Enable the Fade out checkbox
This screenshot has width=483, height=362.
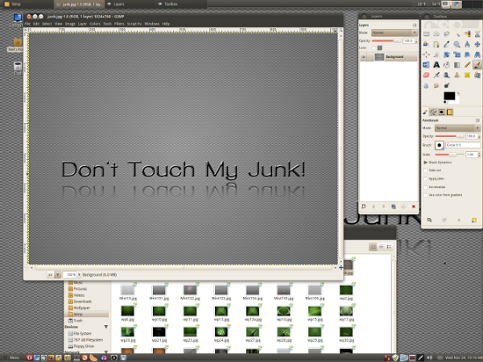425,170
